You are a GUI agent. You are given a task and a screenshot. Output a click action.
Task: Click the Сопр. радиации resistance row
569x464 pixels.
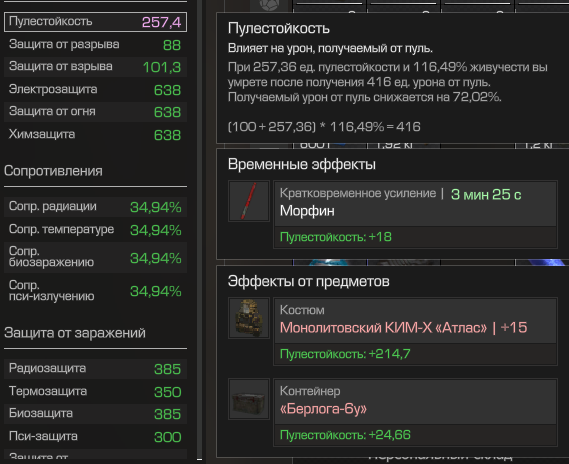tap(95, 207)
